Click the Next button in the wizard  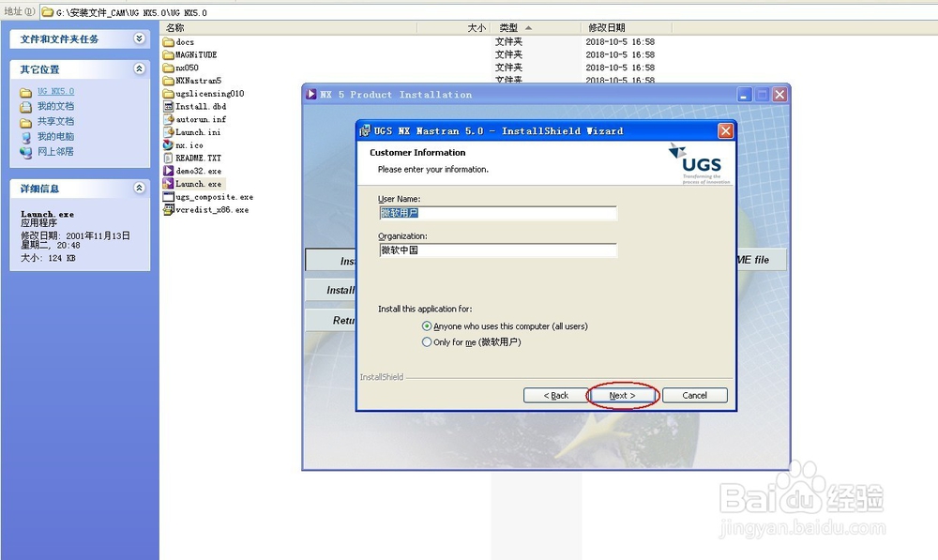[622, 395]
